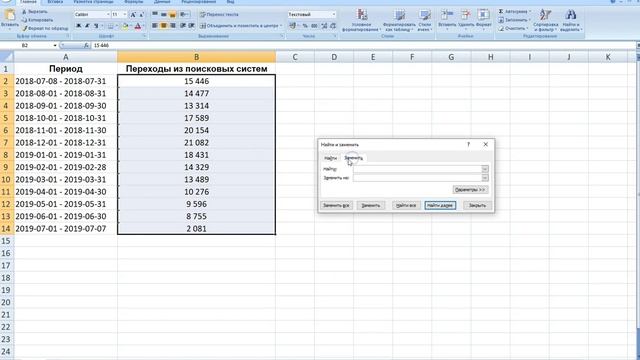Select the Найти tab in the dialog

(x=330, y=158)
